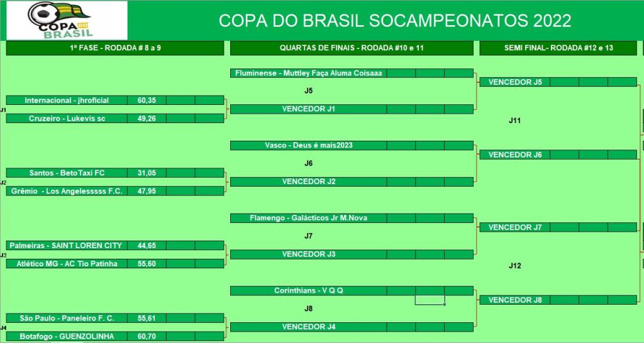Select the VENCEDOR J8 semifinal cell
Screen dimensions: 644x343
514,300
